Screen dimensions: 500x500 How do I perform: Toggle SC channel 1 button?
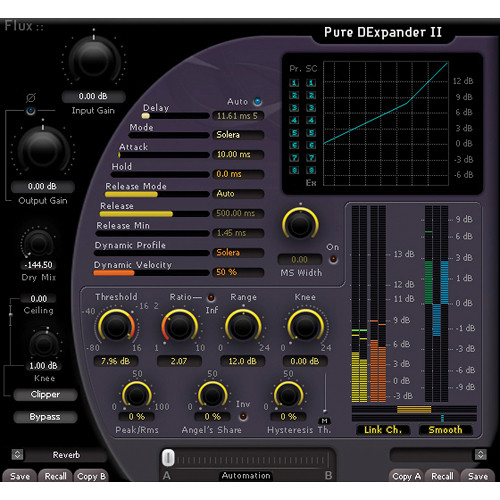(x=311, y=83)
